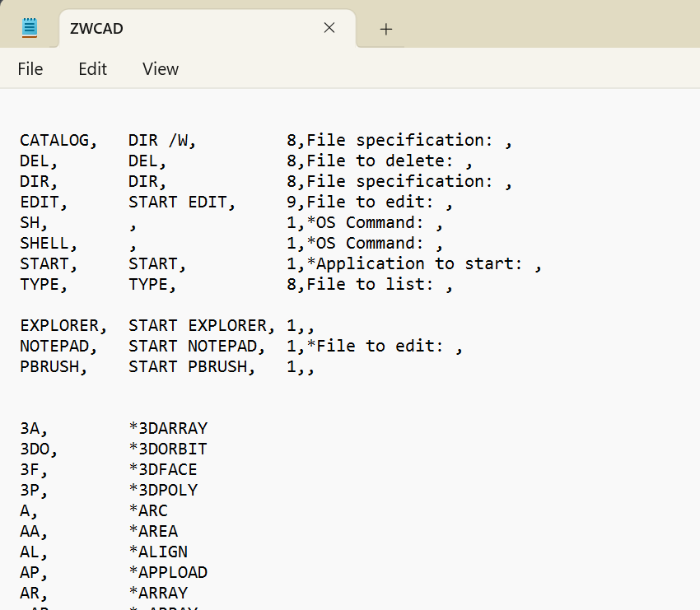Click the word EDIT at line start
Image resolution: width=700 pixels, height=610 pixels.
40,203
